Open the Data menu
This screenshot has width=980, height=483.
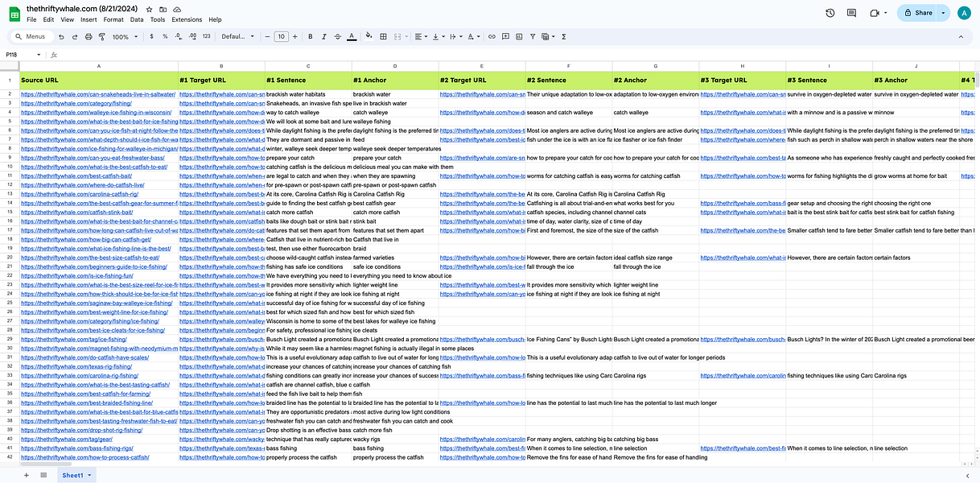138,19
